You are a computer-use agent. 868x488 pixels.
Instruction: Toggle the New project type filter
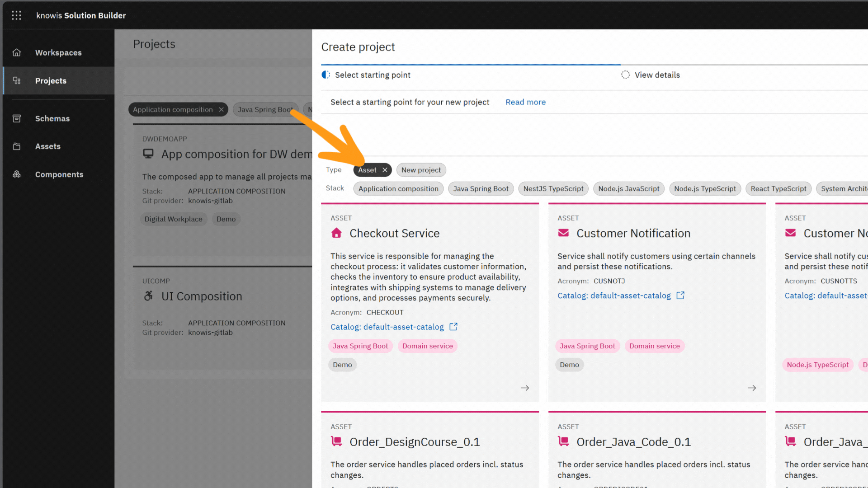click(x=420, y=170)
